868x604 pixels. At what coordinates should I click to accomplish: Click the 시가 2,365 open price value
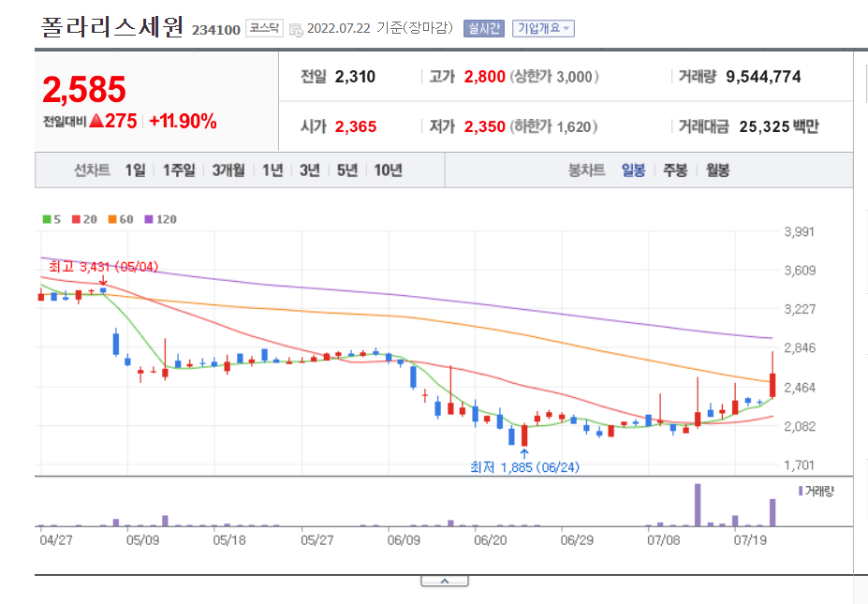pyautogui.click(x=356, y=126)
